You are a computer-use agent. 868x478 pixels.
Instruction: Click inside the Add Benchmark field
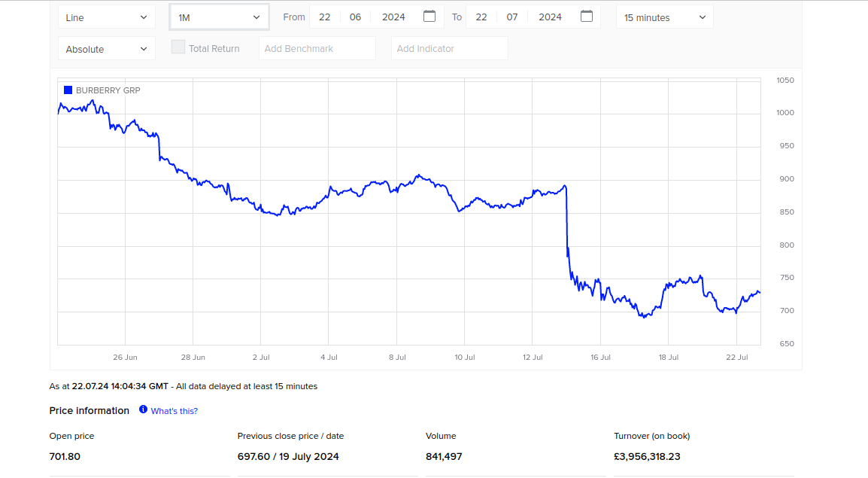[x=317, y=47]
